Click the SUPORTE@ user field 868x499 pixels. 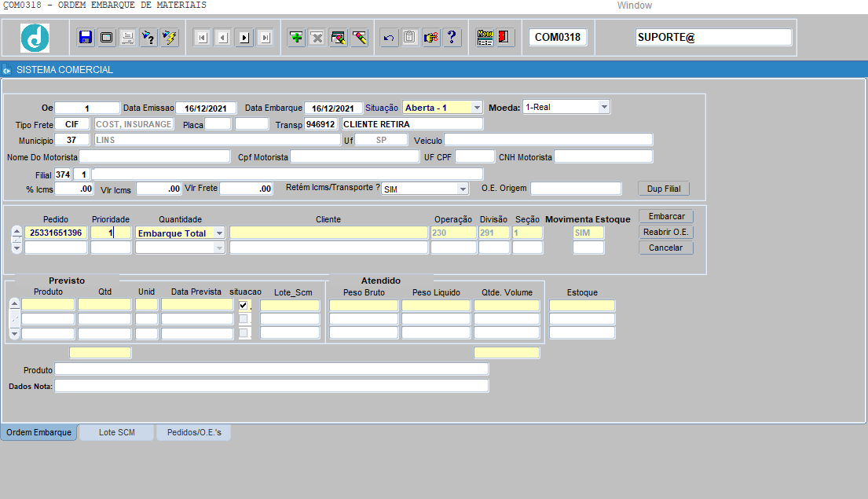tap(713, 37)
